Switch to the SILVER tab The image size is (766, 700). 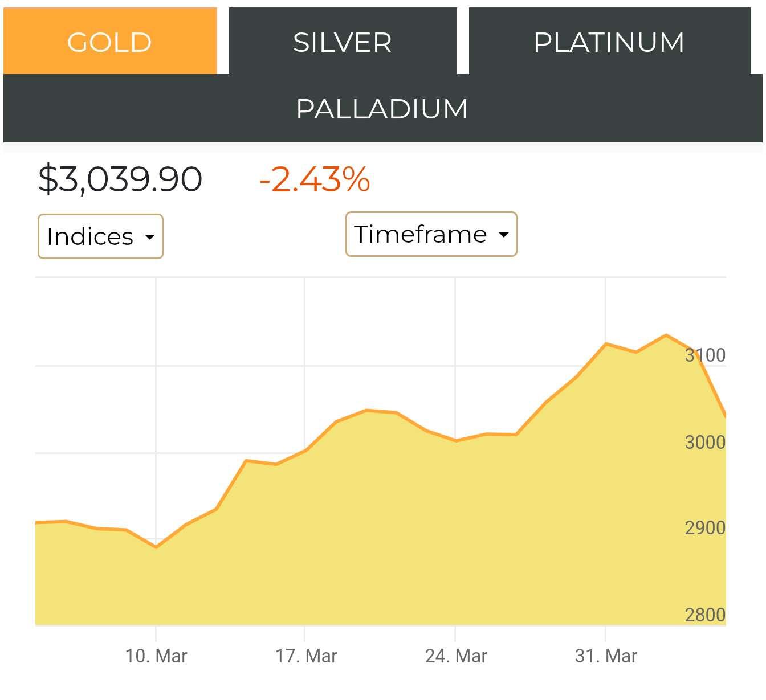pos(343,41)
